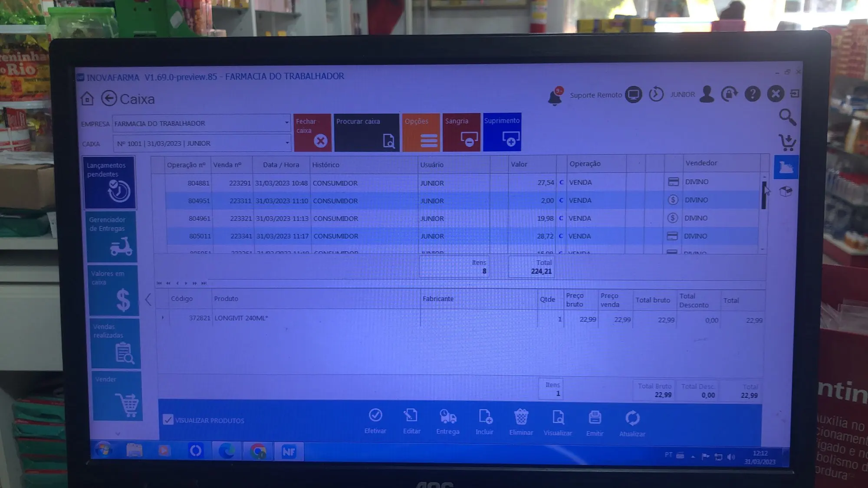Collapse side panel with left chevron
The height and width of the screenshot is (488, 868).
click(x=148, y=299)
